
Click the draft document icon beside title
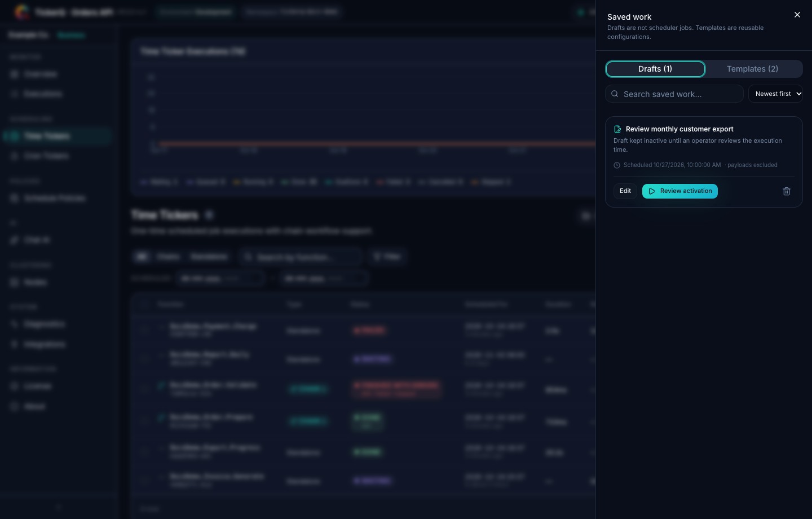click(617, 129)
